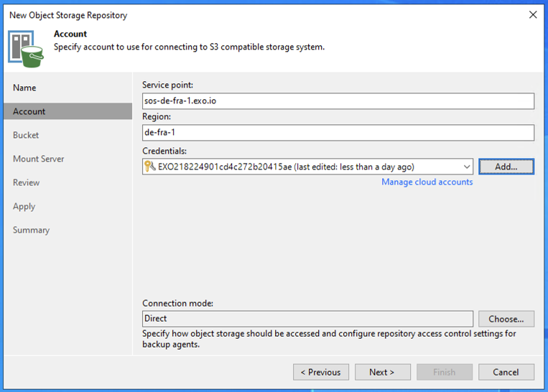
Task: Open the Mount Server step
Action: pyautogui.click(x=38, y=159)
